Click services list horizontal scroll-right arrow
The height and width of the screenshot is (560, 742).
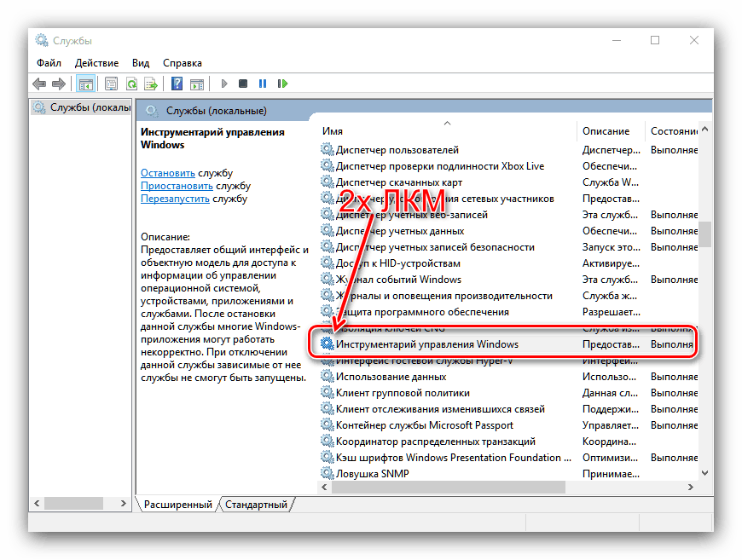pyautogui.click(x=691, y=488)
